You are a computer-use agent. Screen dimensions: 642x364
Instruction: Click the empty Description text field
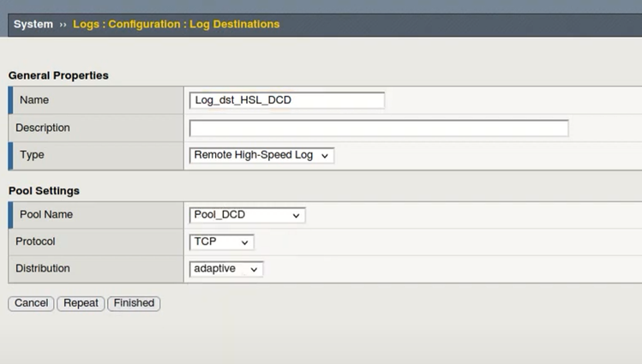tap(378, 128)
